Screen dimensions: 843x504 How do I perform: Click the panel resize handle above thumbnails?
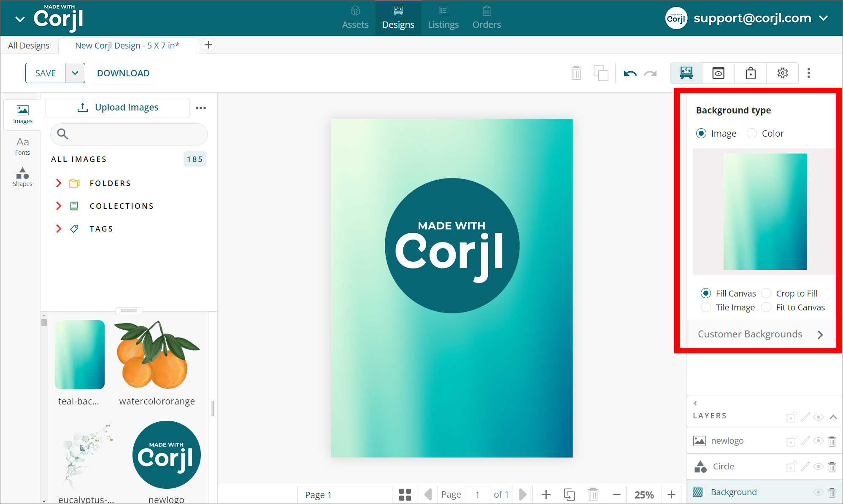pyautogui.click(x=129, y=311)
